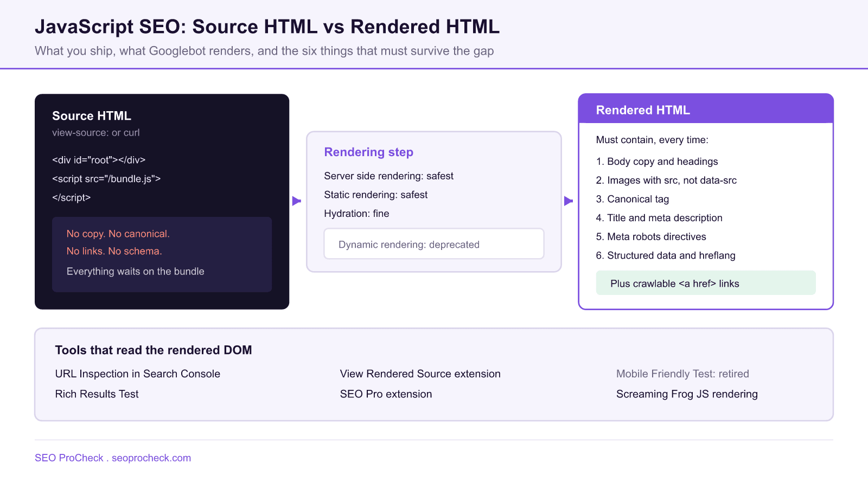Click 'Must contain, every time:'

click(x=652, y=140)
